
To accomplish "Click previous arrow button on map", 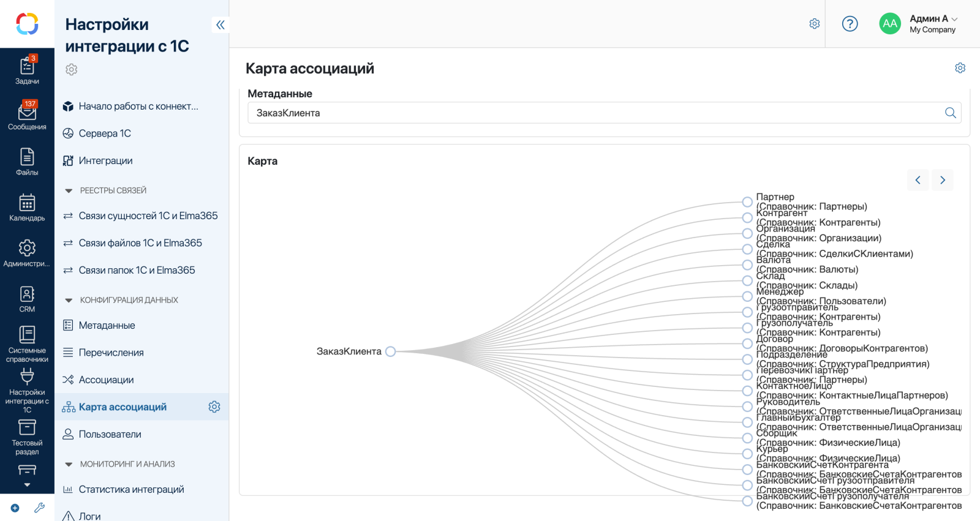I will pos(918,180).
